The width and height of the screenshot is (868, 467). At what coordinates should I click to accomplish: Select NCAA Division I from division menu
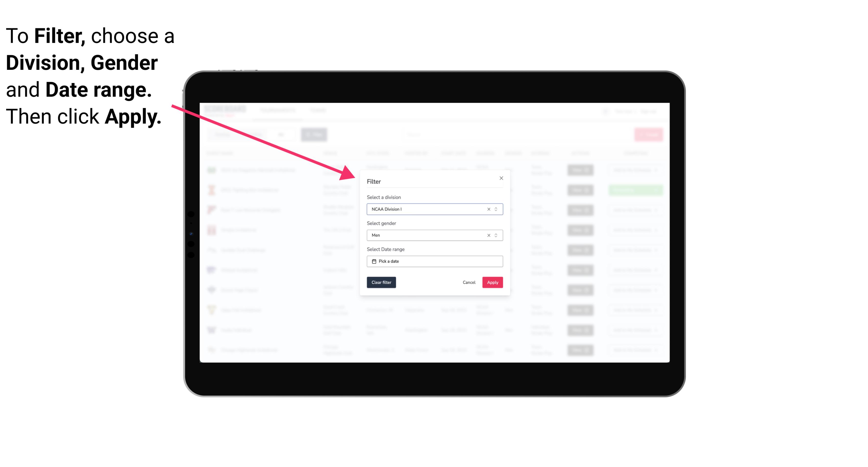tap(434, 209)
